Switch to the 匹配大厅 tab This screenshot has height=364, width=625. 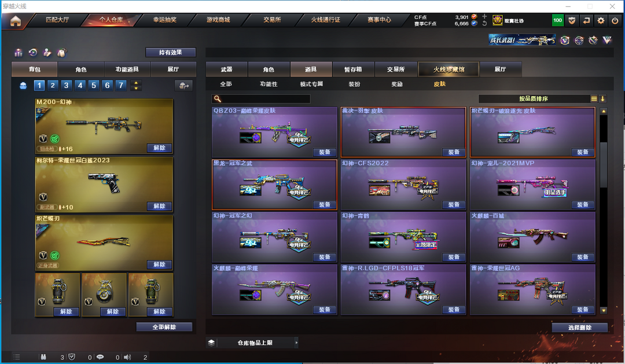[x=57, y=20]
